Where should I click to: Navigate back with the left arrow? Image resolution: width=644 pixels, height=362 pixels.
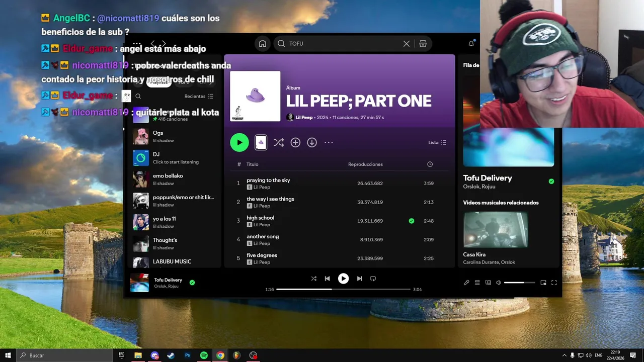(153, 44)
